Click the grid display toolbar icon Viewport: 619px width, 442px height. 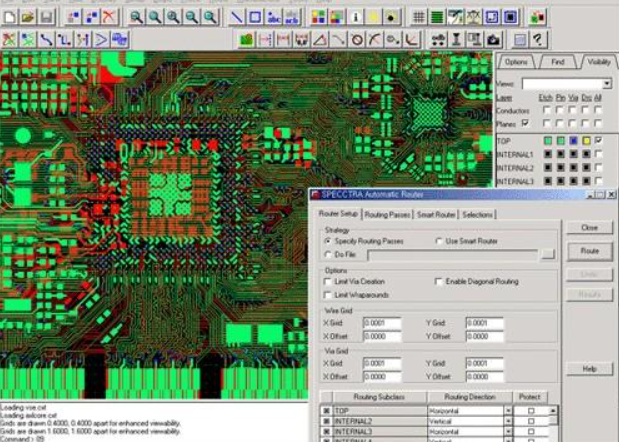417,17
